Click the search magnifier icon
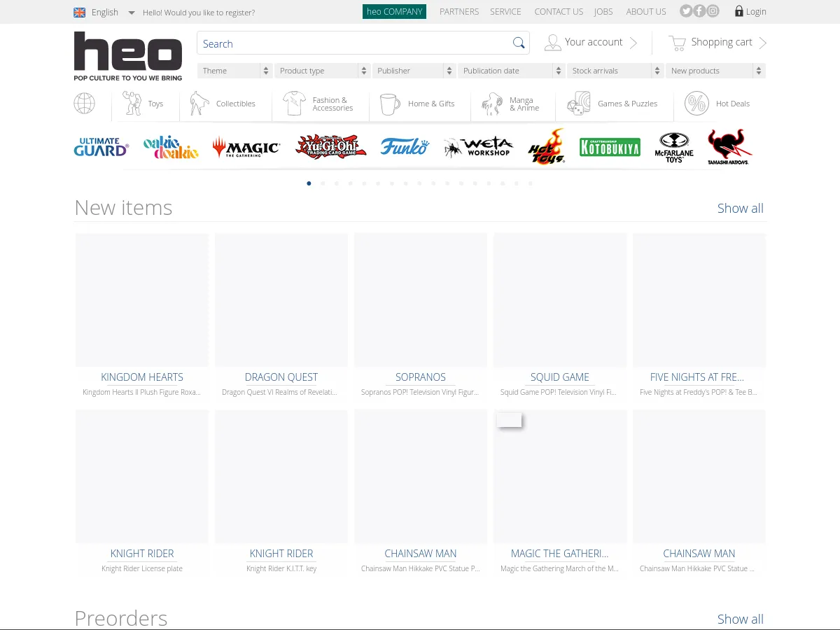The height and width of the screenshot is (630, 840). (x=519, y=43)
